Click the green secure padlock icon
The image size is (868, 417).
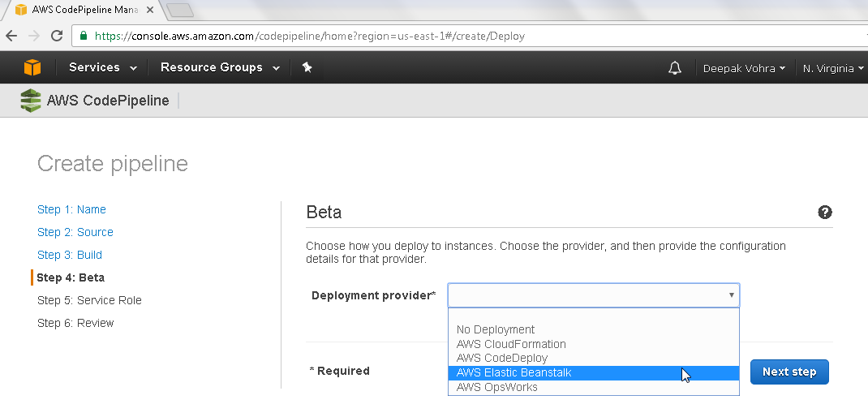84,36
